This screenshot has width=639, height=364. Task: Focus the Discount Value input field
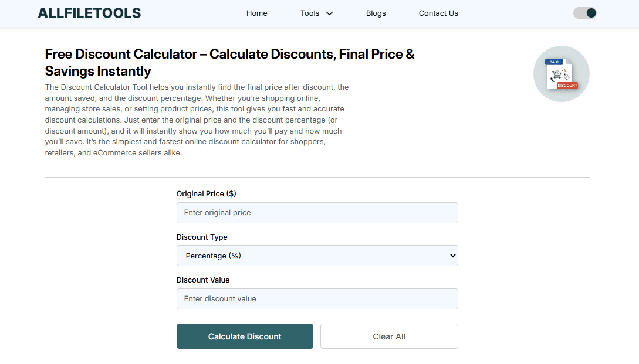click(x=317, y=299)
